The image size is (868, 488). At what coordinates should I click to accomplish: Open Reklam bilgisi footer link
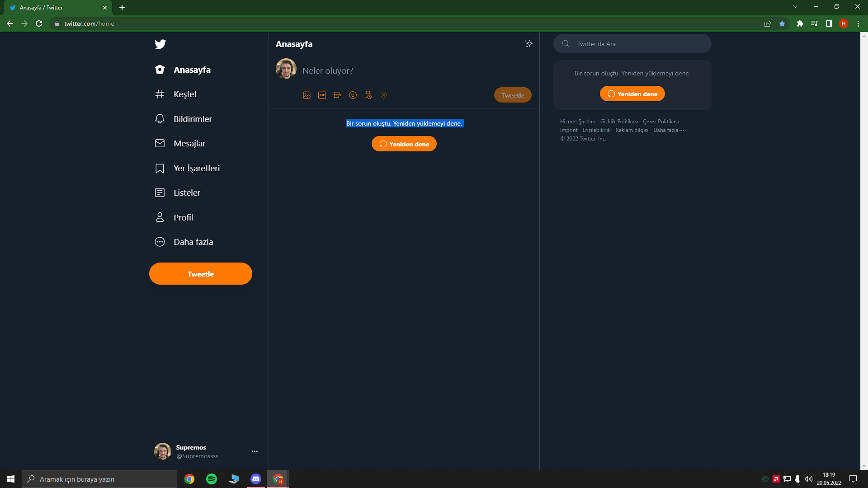(x=632, y=130)
